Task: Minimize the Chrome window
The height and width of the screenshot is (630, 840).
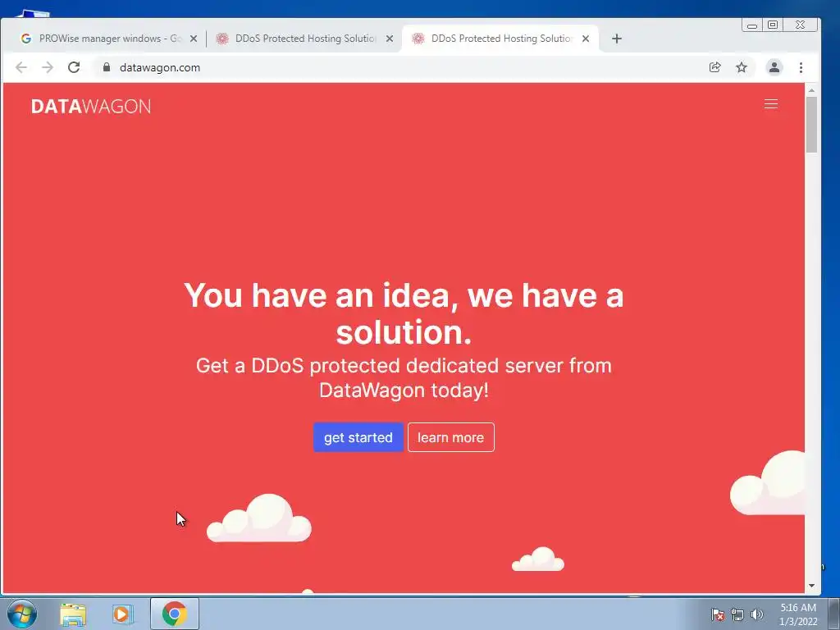Action: (752, 25)
